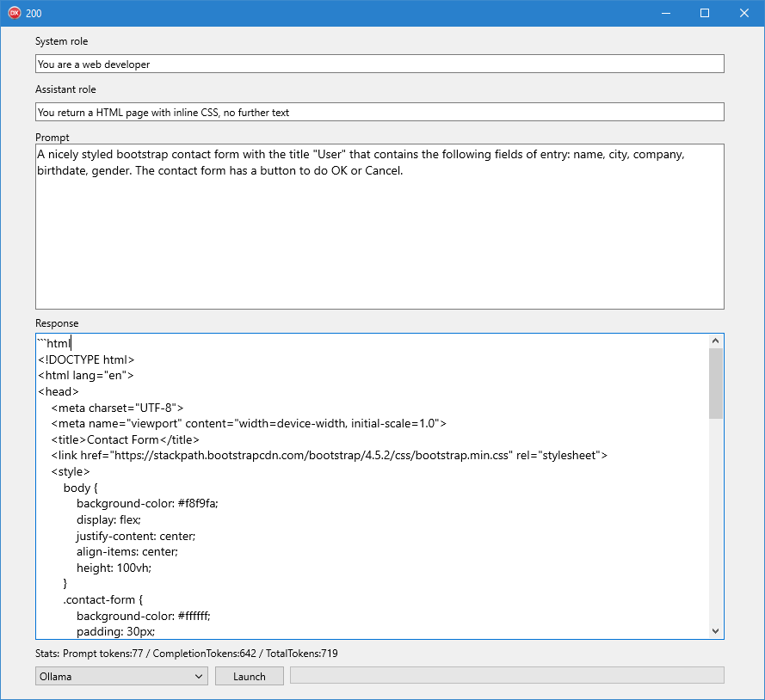Click the '<head>' line in Response
Screen dimensions: 765x700
click(59, 391)
